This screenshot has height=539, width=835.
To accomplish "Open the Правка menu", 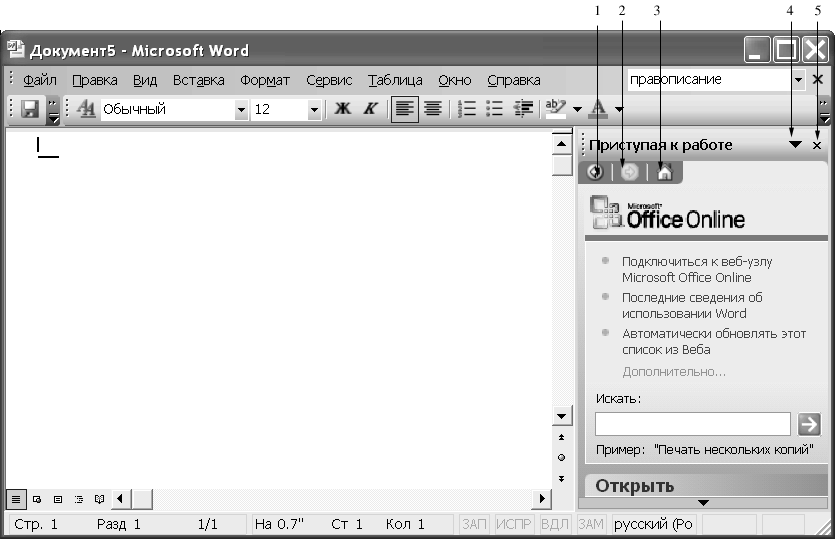I will 95,80.
